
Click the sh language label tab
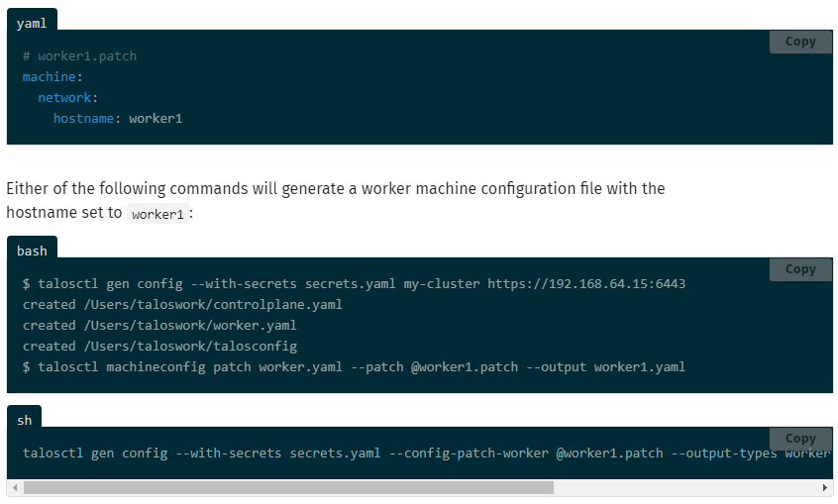24,420
